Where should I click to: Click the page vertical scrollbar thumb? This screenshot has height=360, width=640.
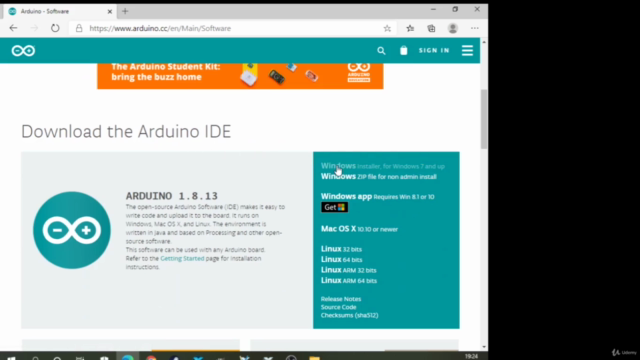click(x=484, y=119)
